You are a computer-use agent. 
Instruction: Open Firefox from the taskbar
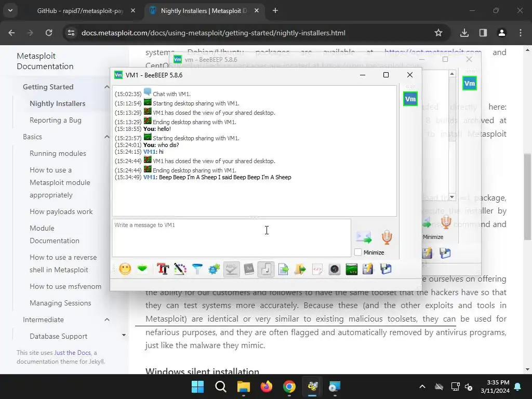click(x=267, y=387)
